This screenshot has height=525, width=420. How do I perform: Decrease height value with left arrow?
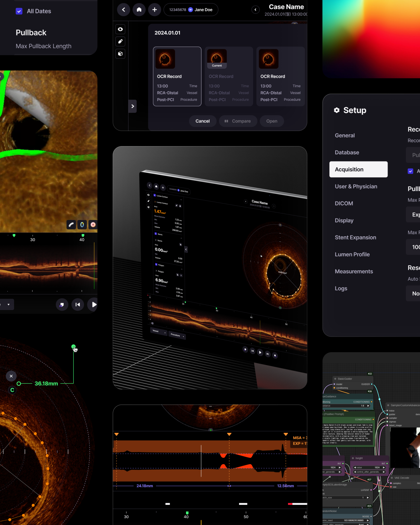(355, 467)
